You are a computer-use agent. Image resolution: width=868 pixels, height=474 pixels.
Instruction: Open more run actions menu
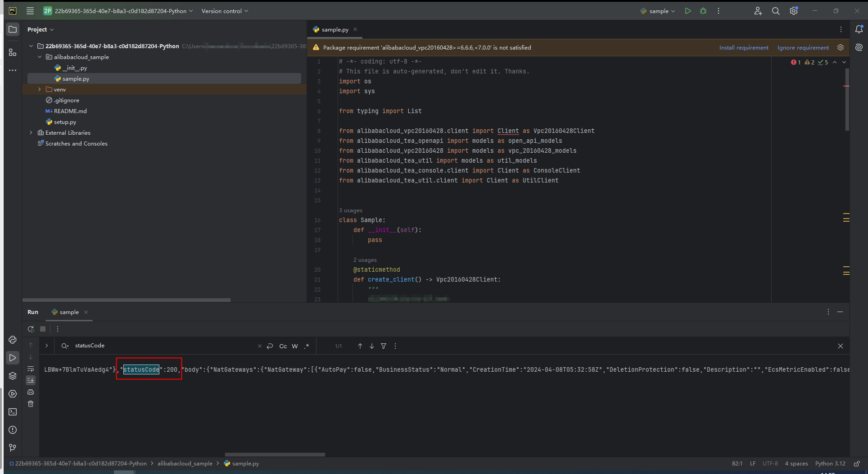[719, 11]
